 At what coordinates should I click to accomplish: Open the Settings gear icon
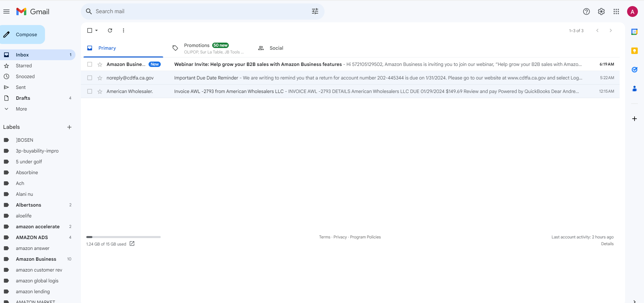(601, 11)
